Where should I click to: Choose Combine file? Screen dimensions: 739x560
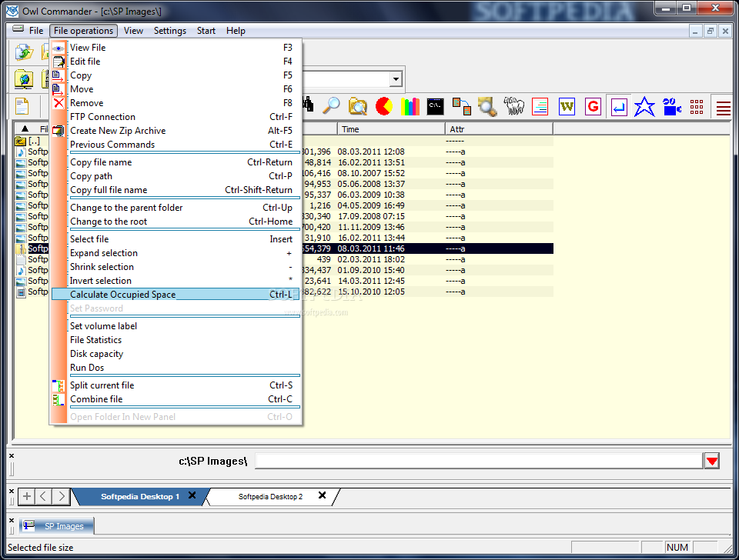point(176,399)
